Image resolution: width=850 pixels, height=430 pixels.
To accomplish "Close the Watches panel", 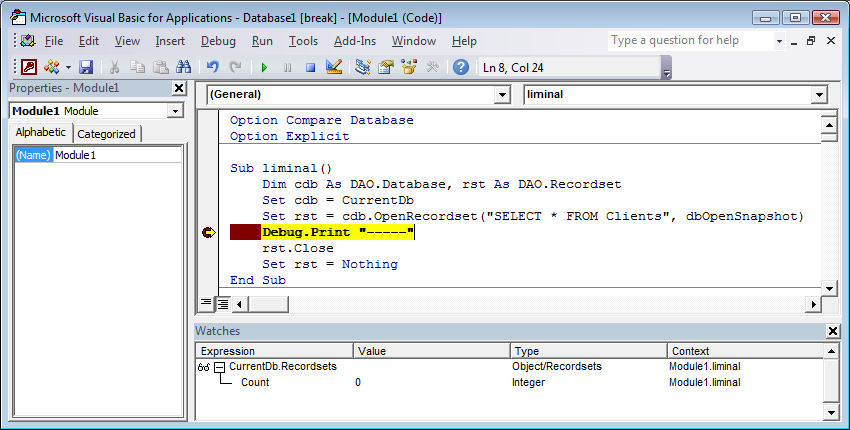I will [833, 331].
